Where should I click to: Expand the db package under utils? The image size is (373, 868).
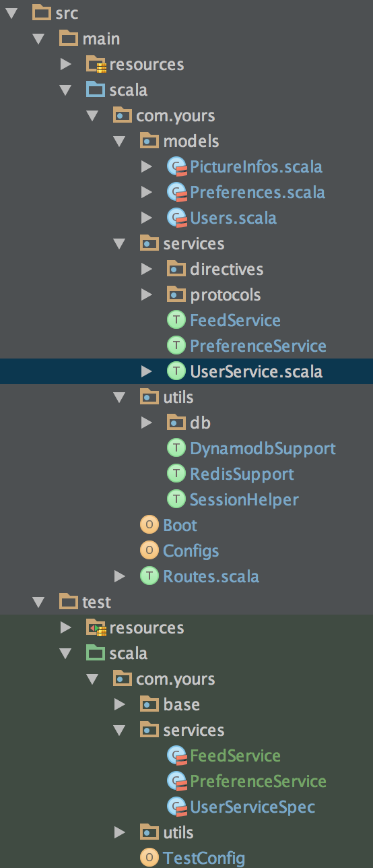point(146,423)
